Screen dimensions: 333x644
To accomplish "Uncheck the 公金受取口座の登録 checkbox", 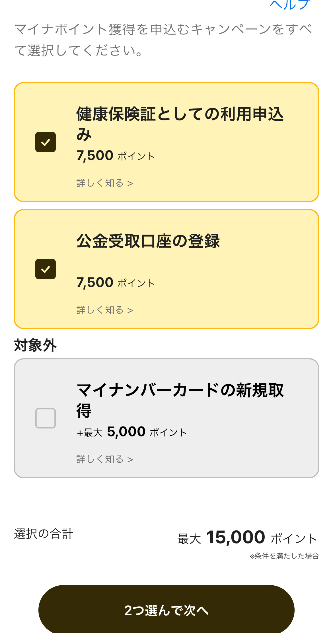I will click(x=46, y=269).
